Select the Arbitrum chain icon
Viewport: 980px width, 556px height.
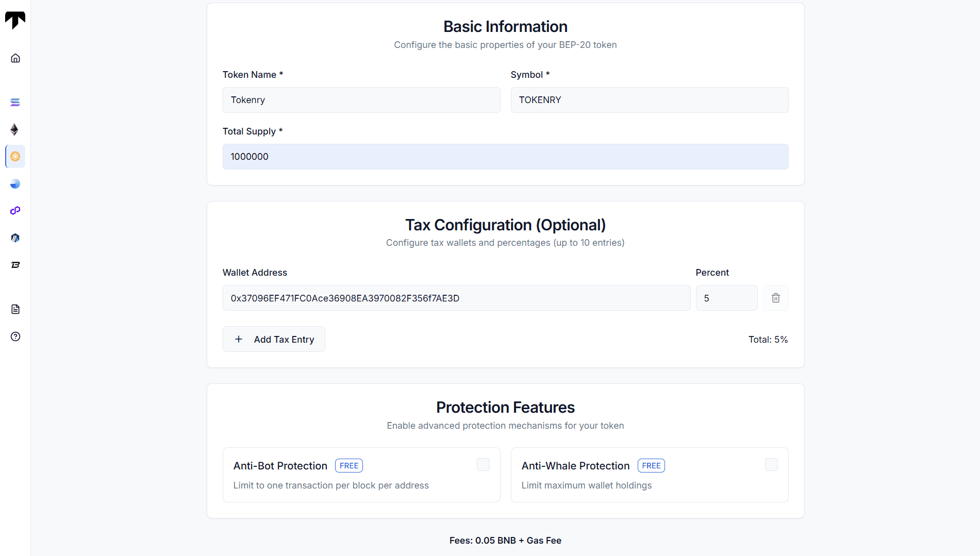15,238
